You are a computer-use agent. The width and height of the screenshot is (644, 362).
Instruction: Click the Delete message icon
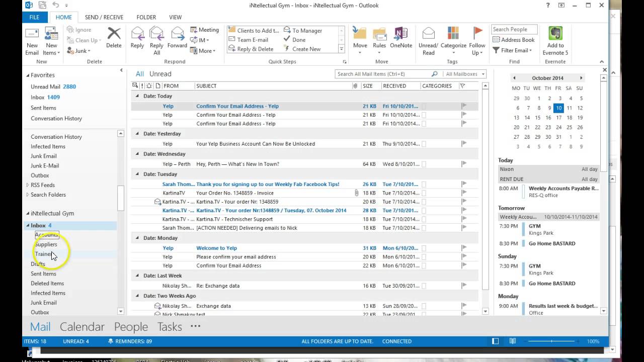[114, 38]
